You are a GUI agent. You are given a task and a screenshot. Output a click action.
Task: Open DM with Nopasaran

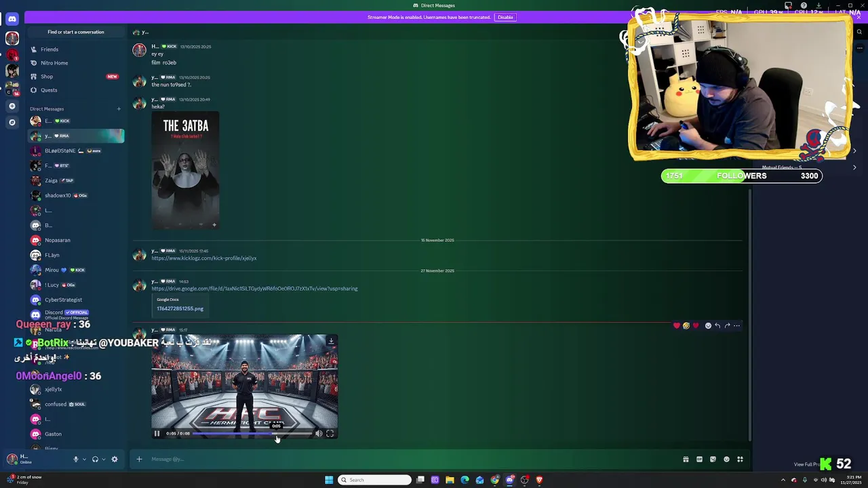[x=76, y=240]
